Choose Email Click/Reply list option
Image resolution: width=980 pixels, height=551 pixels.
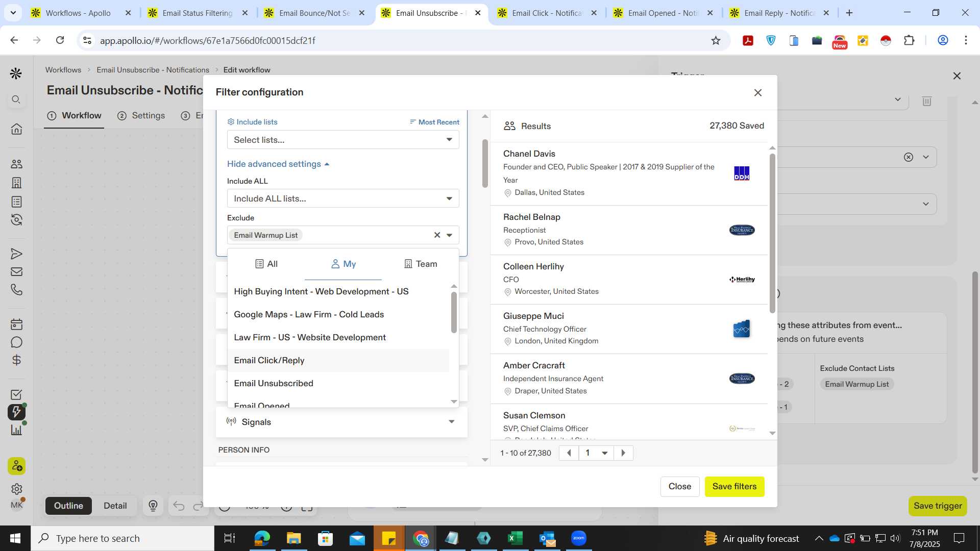click(x=338, y=361)
